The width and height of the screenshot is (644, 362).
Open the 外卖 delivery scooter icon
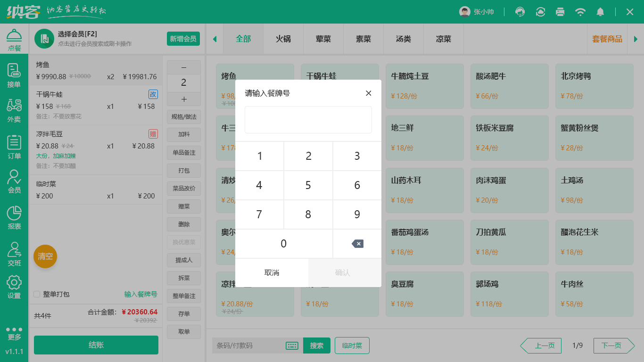point(14,111)
